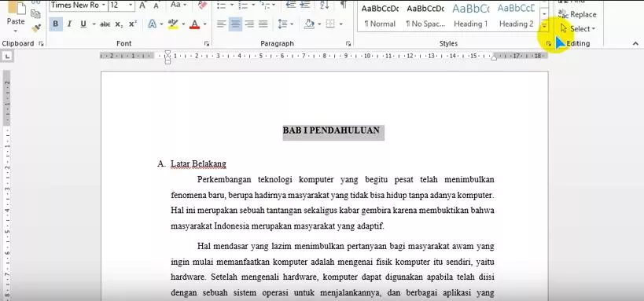Open the Paste options dropdown arrow

pyautogui.click(x=16, y=31)
